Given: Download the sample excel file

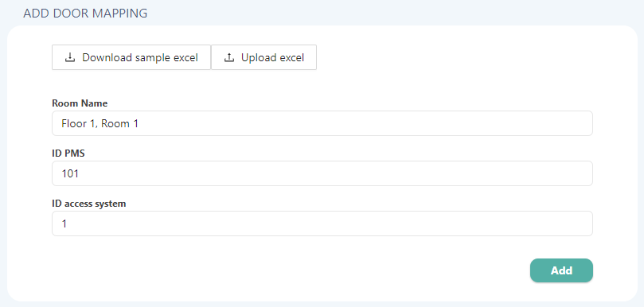Looking at the screenshot, I should [x=131, y=57].
